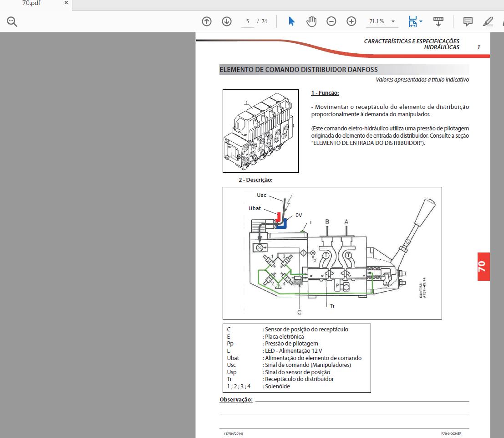
Task: Close the 70.pdf document tab
Action: coord(66,3)
